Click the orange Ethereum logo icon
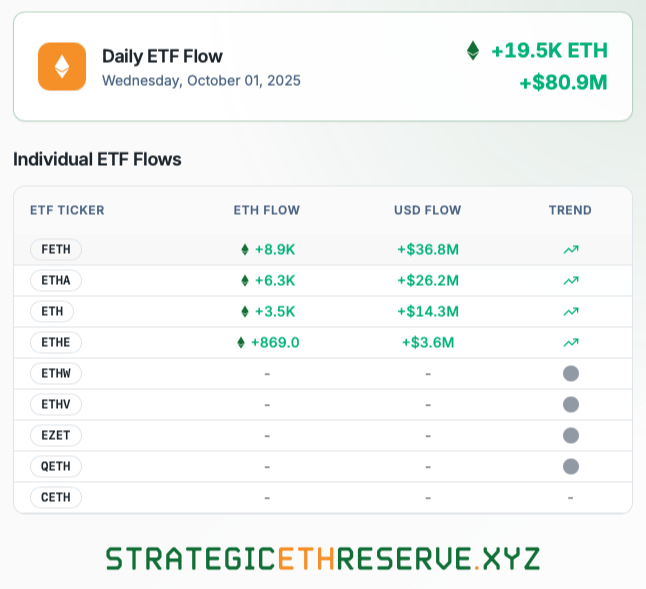The width and height of the screenshot is (646, 589). point(61,67)
